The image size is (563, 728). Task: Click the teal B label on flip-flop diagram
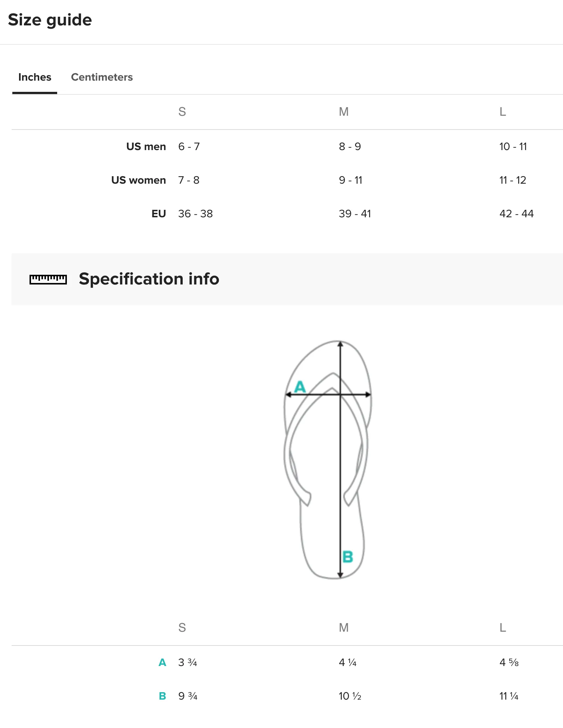pyautogui.click(x=348, y=557)
